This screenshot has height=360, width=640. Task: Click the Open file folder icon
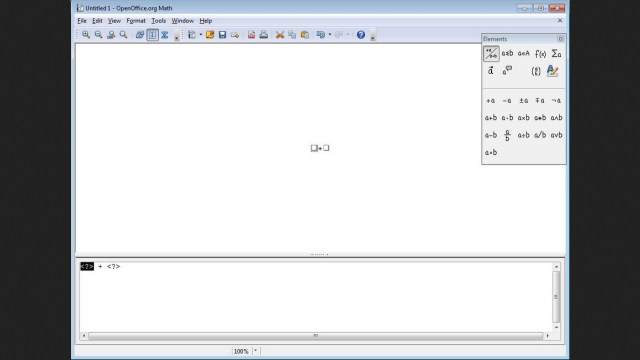point(210,35)
